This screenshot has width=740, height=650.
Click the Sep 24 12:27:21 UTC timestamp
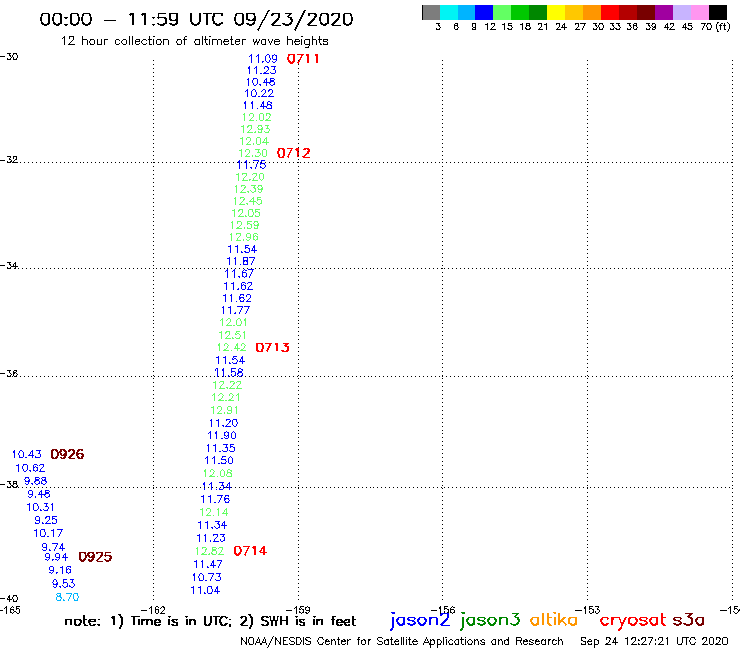654,641
